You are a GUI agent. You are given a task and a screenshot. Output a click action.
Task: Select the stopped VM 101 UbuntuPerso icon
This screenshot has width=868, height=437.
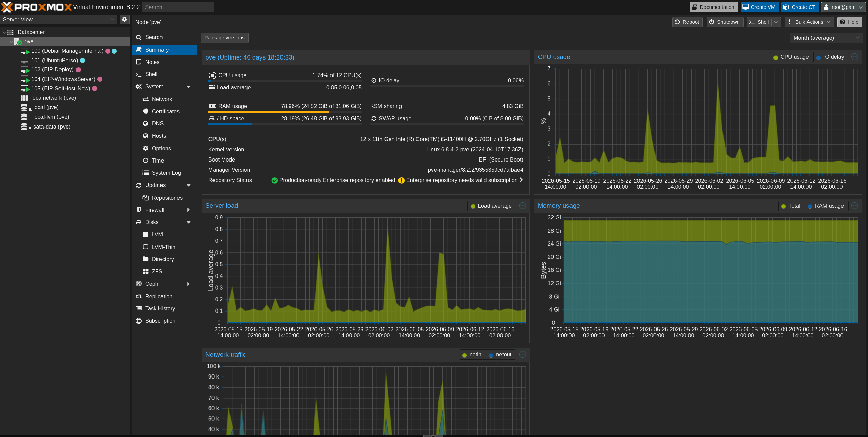click(24, 60)
